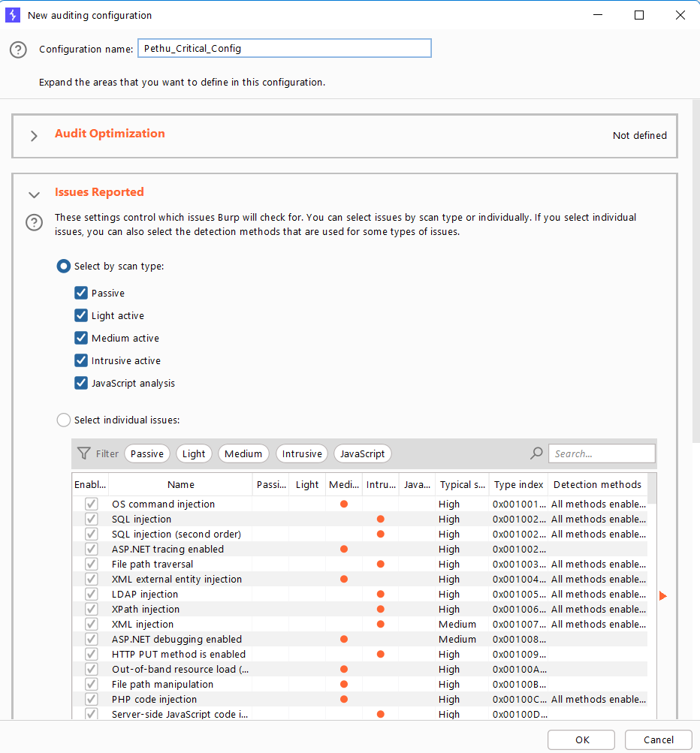Click the orange side-panel expand arrow
This screenshot has width=700, height=753.
point(663,596)
